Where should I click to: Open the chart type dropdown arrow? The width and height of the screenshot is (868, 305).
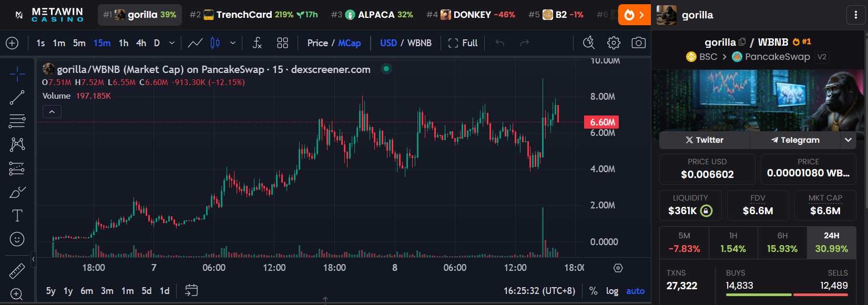tap(232, 43)
